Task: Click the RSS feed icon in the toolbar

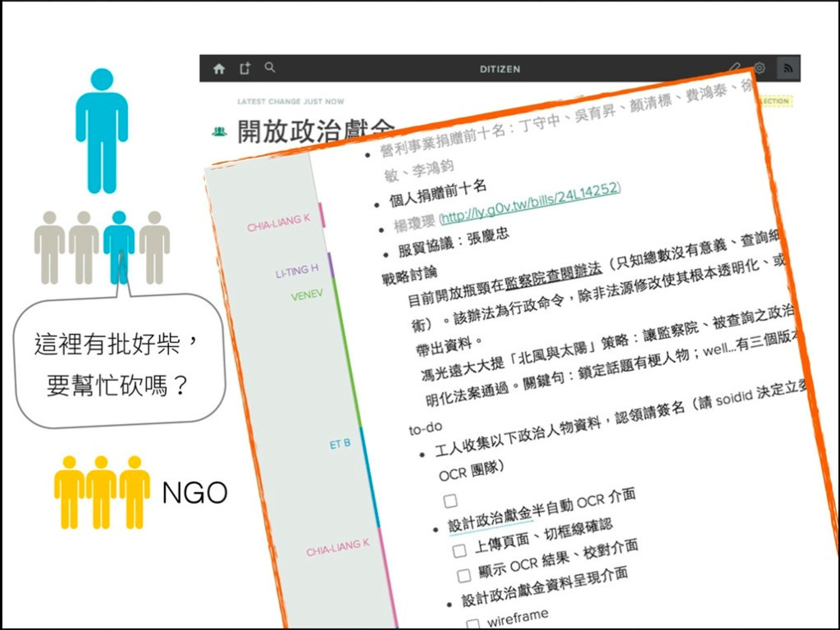Action: 787,69
